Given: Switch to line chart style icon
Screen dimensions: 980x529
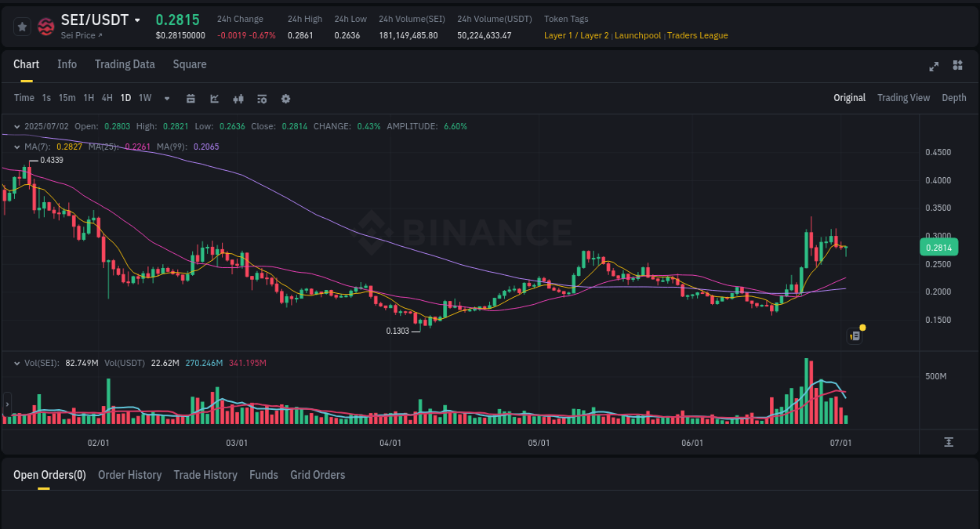Looking at the screenshot, I should click(x=214, y=98).
